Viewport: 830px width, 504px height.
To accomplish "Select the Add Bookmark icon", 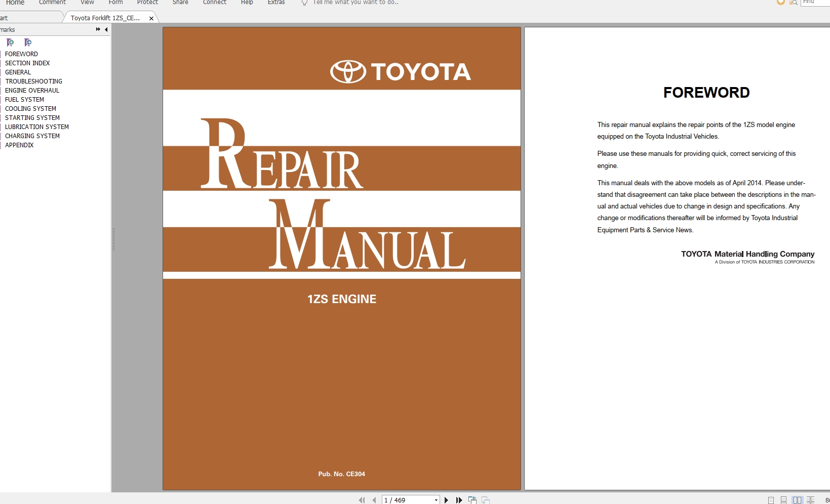I will click(x=10, y=43).
